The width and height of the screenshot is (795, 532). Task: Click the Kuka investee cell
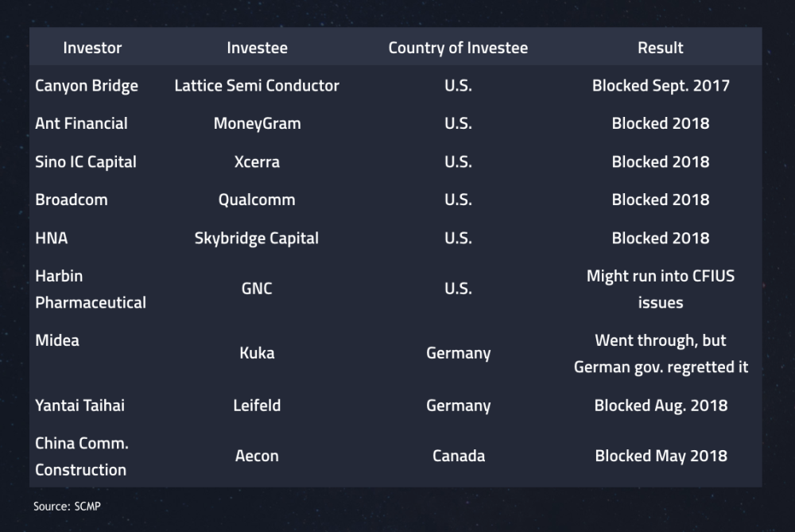[x=257, y=353]
